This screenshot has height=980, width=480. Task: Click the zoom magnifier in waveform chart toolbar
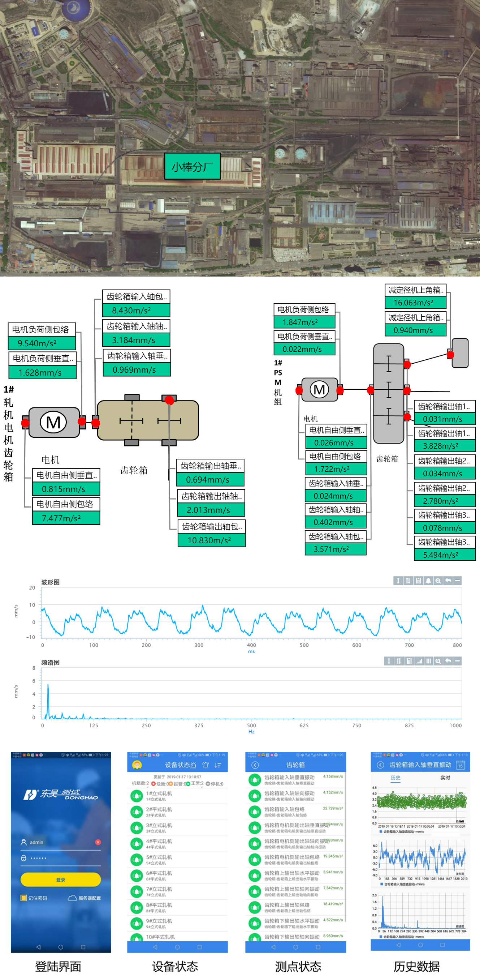tap(438, 581)
